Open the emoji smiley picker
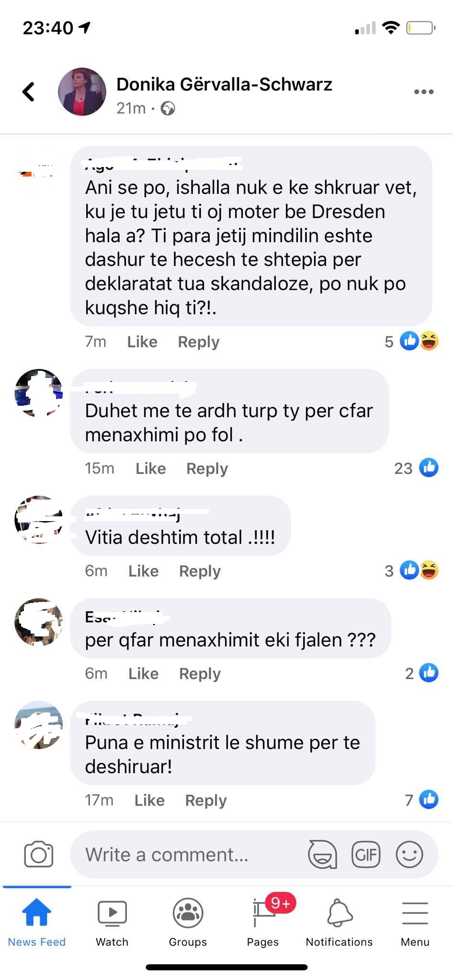Image resolution: width=453 pixels, height=980 pixels. pos(409,854)
